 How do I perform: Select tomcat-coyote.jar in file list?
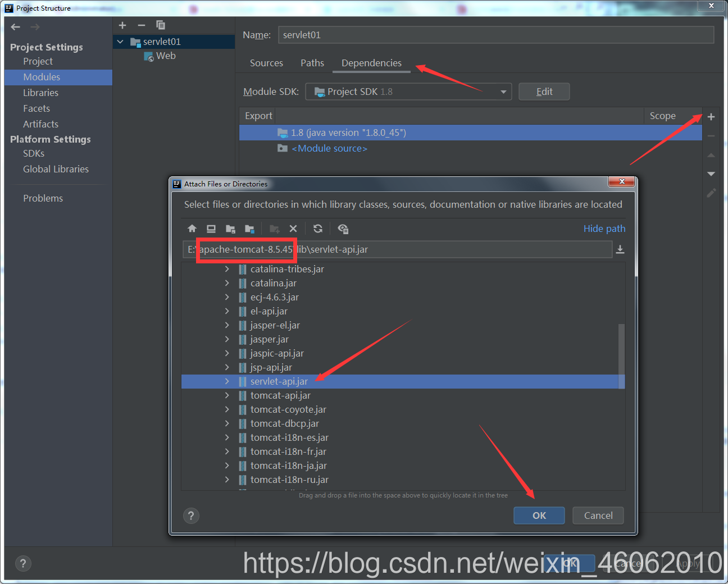(288, 409)
